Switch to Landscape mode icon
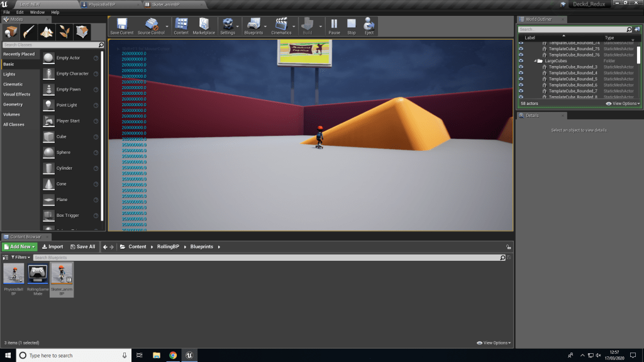 pyautogui.click(x=47, y=32)
